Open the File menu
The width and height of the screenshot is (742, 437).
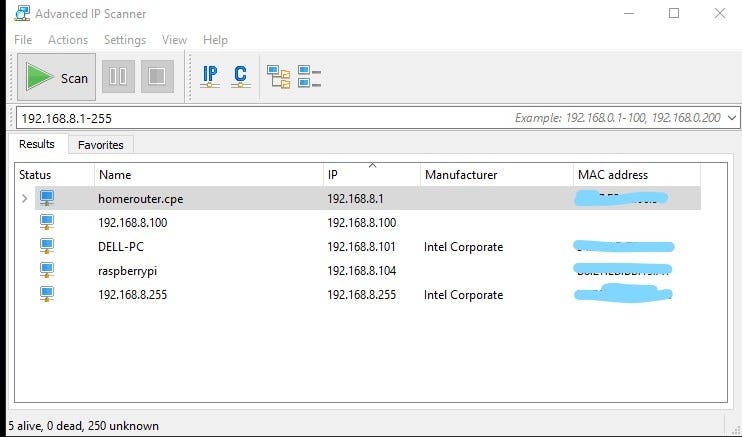point(23,40)
